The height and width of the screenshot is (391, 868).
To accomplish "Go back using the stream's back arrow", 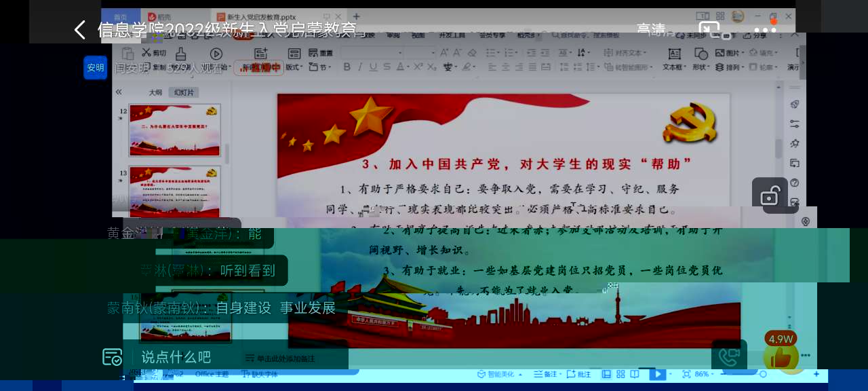I will (x=79, y=30).
